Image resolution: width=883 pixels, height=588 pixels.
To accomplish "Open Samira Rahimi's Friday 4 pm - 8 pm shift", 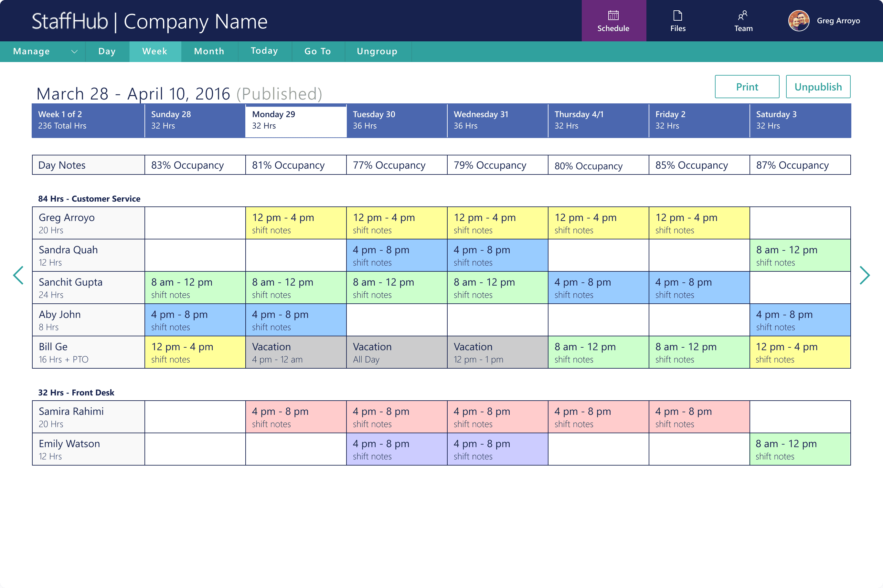I will [x=699, y=417].
